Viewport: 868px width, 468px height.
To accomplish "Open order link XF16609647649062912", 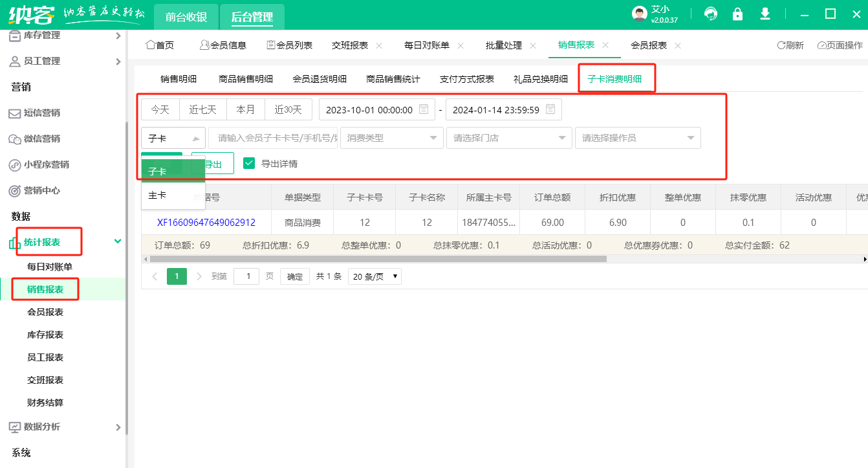I will [x=206, y=223].
